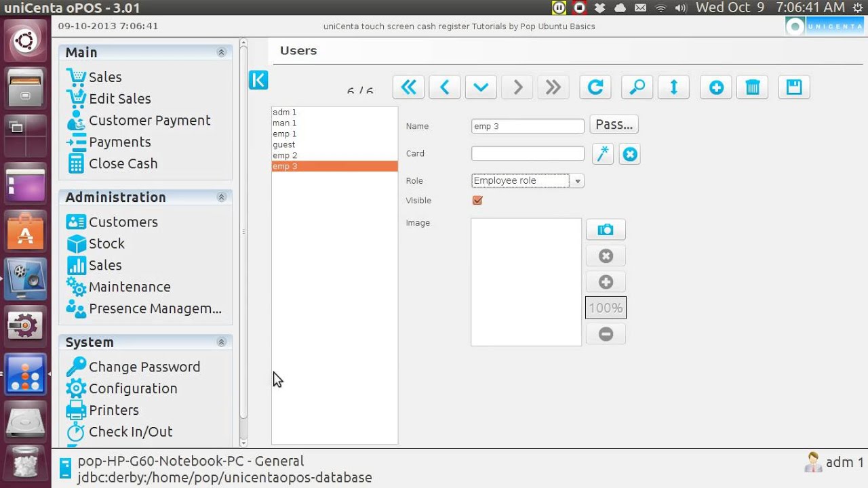Reload the users list
This screenshot has width=868, height=488.
(x=595, y=87)
